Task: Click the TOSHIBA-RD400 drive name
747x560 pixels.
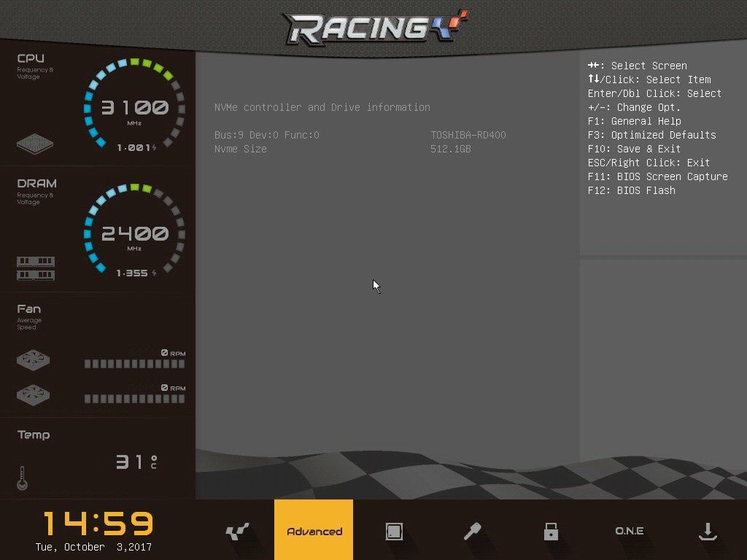Action: [468, 135]
